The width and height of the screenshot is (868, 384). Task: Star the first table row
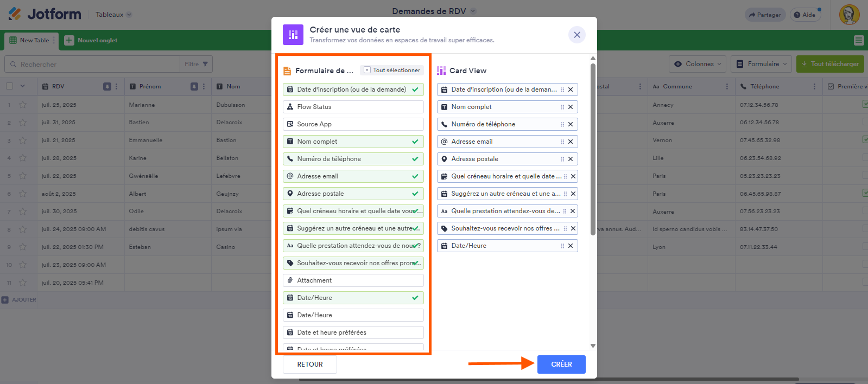[23, 105]
